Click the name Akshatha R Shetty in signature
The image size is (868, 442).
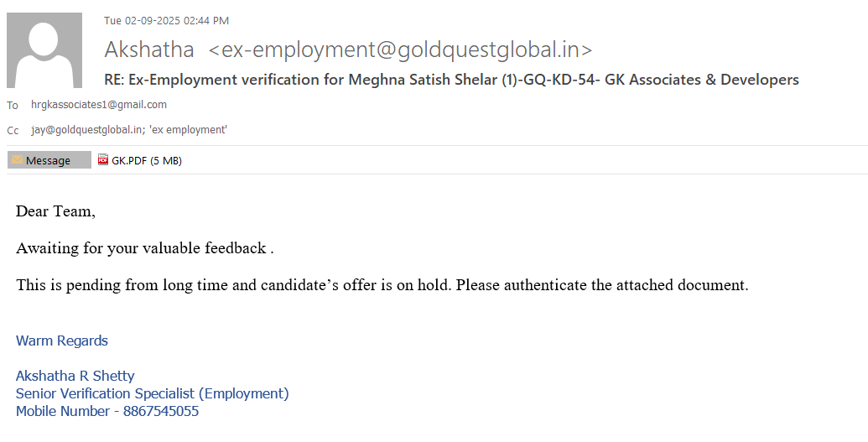(75, 376)
